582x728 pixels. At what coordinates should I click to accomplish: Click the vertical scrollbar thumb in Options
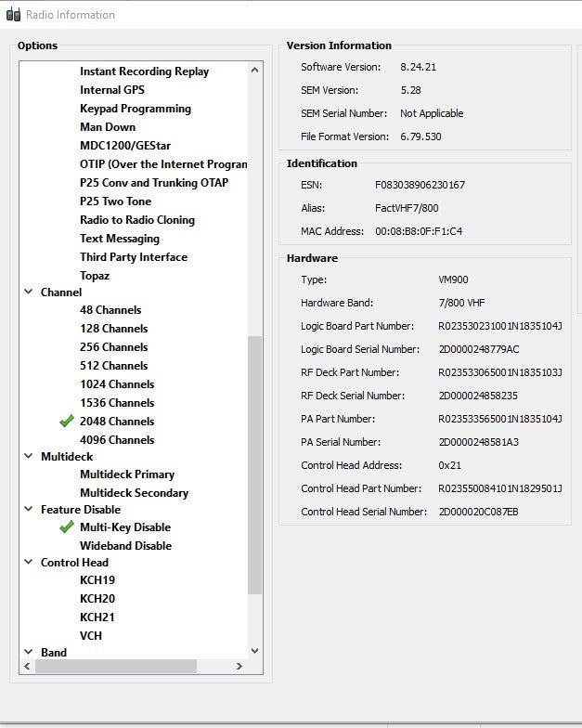click(254, 464)
